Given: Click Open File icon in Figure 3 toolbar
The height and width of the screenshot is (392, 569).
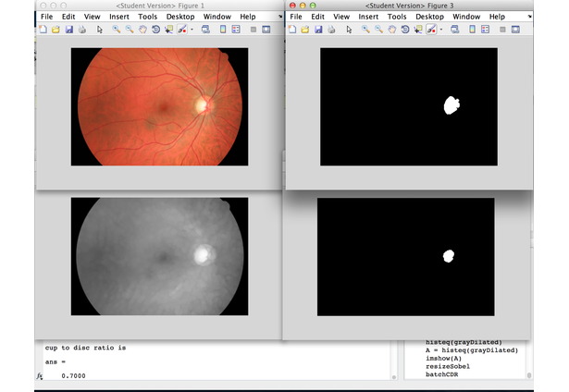Looking at the screenshot, I should 304,30.
